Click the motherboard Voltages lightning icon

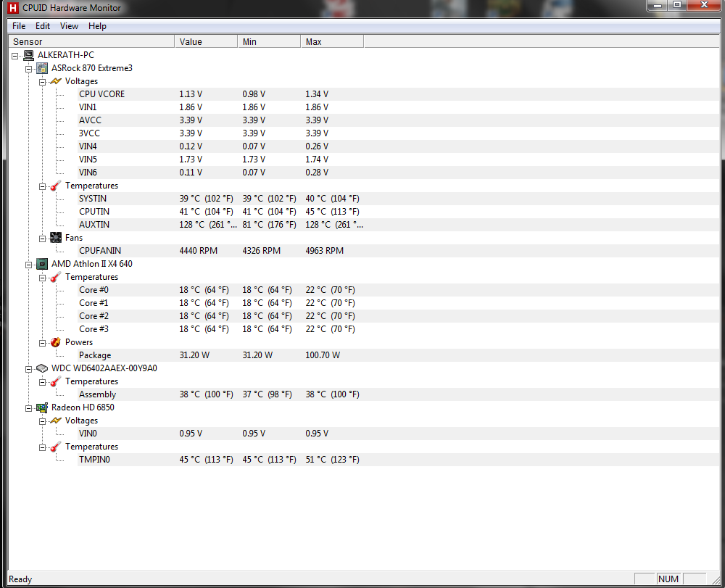click(56, 81)
